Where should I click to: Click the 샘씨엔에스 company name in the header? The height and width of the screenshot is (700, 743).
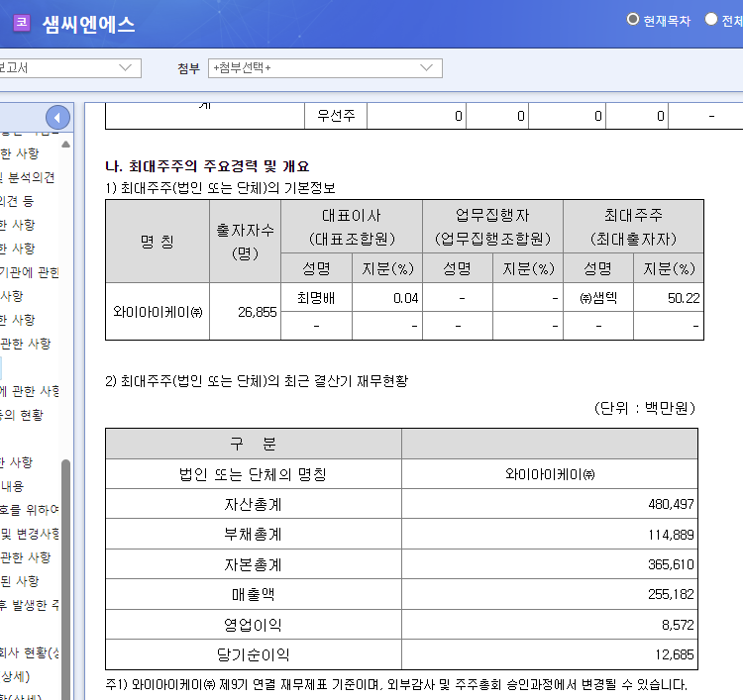pyautogui.click(x=88, y=25)
